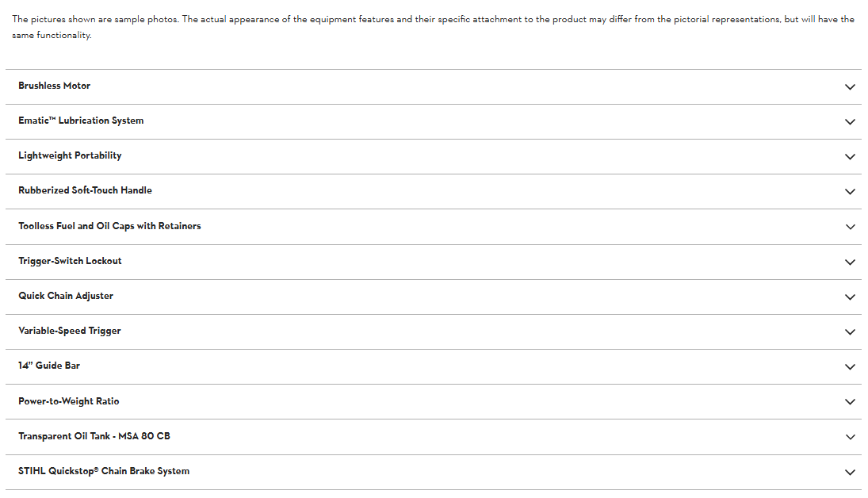Screen dimensions: 868x498
Task: Expand Power-to-Weight Ratio using its arrow
Action: click(x=850, y=402)
